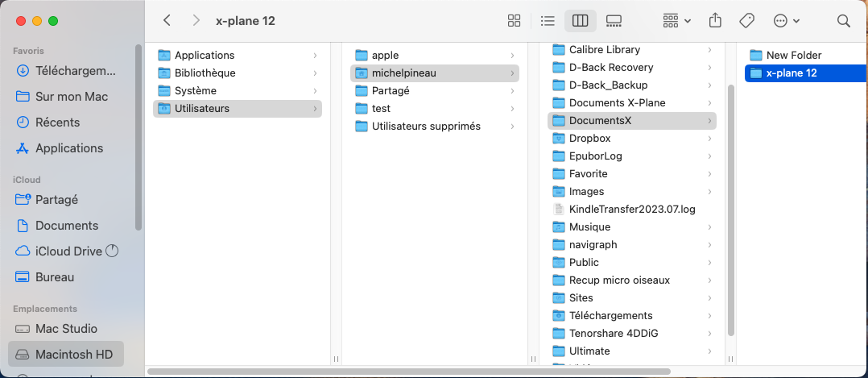
Task: Select the D-Back_Backup folder
Action: coord(631,85)
